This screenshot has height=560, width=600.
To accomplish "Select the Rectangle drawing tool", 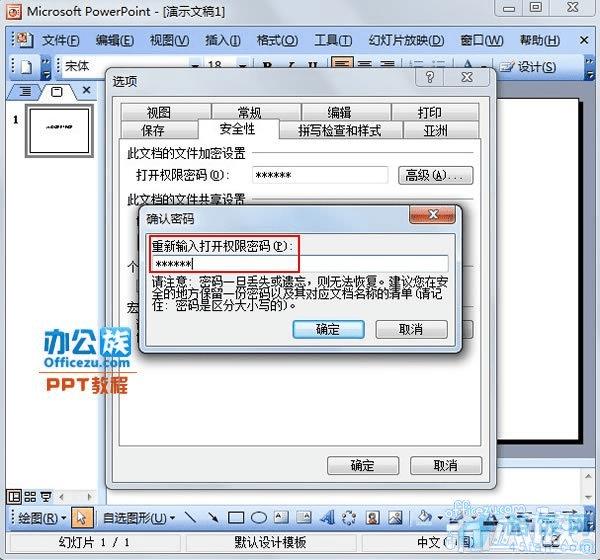I will coord(236,518).
